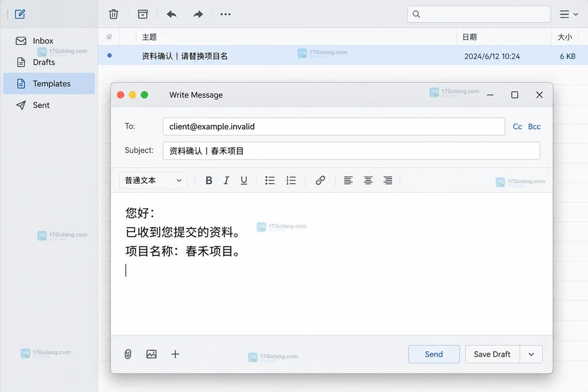Click the 2024/6/12 10:24 date cell

[492, 56]
